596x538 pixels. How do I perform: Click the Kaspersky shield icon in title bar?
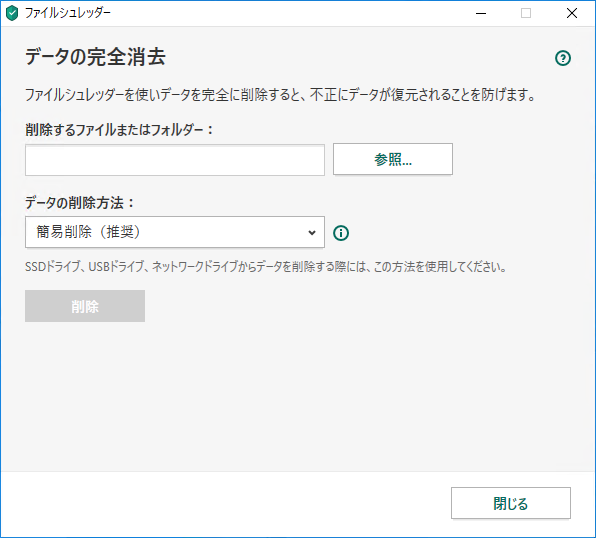pyautogui.click(x=12, y=13)
